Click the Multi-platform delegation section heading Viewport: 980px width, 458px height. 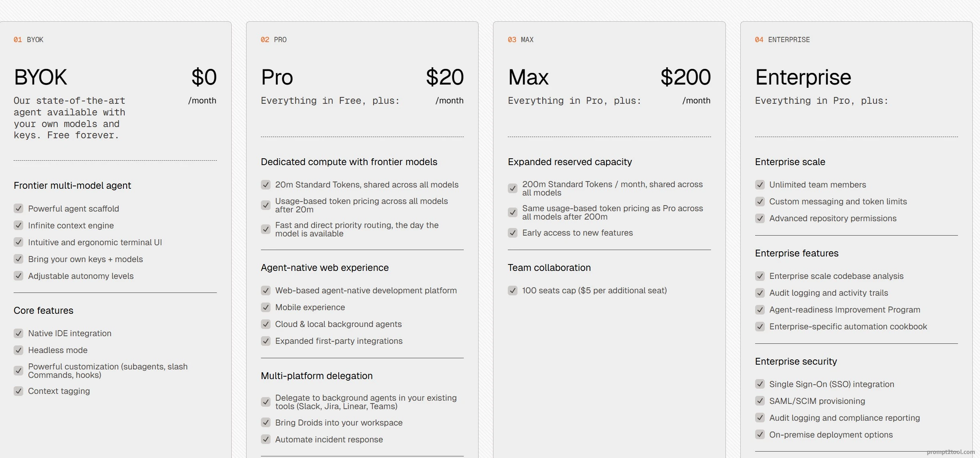point(317,376)
